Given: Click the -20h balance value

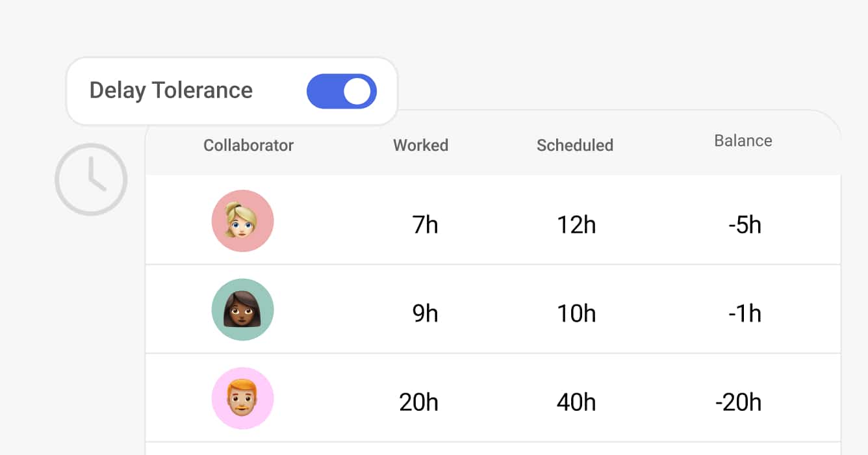Looking at the screenshot, I should (738, 402).
